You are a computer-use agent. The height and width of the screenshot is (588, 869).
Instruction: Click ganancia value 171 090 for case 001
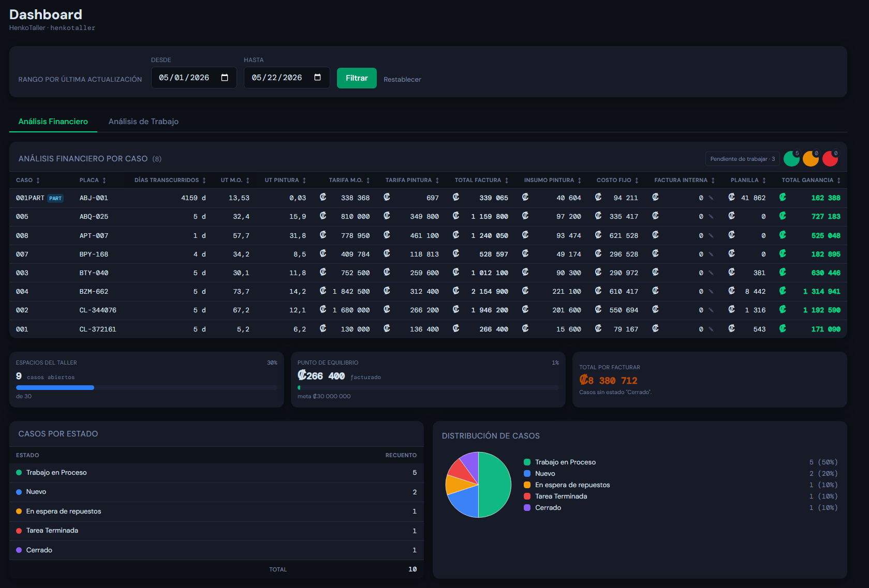826,329
